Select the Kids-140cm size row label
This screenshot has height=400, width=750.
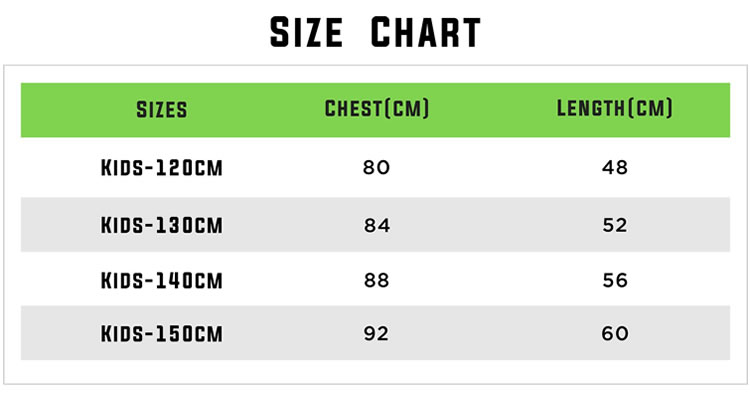(x=161, y=280)
